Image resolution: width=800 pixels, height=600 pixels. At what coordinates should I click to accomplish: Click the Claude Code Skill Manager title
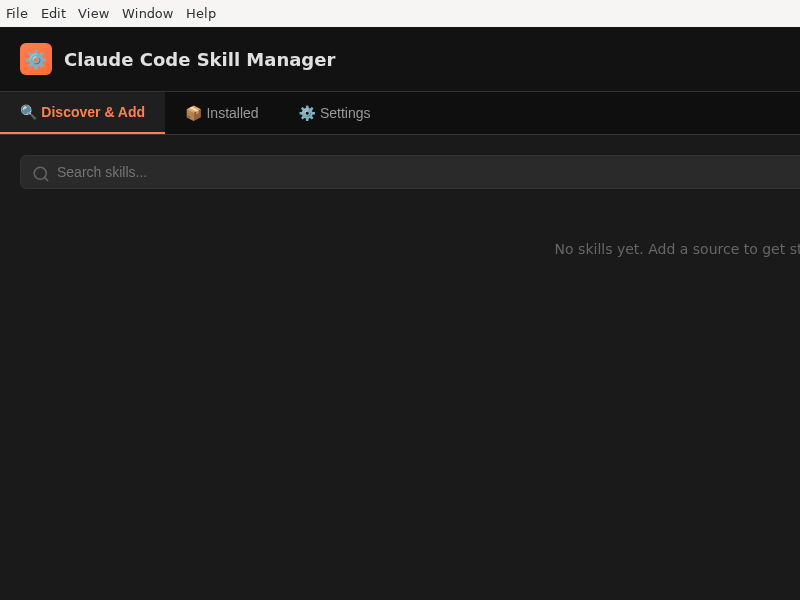(x=199, y=60)
